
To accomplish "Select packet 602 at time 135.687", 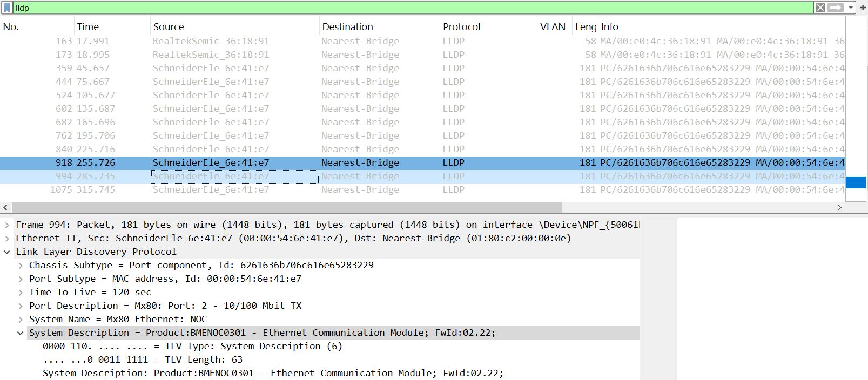I will point(422,108).
